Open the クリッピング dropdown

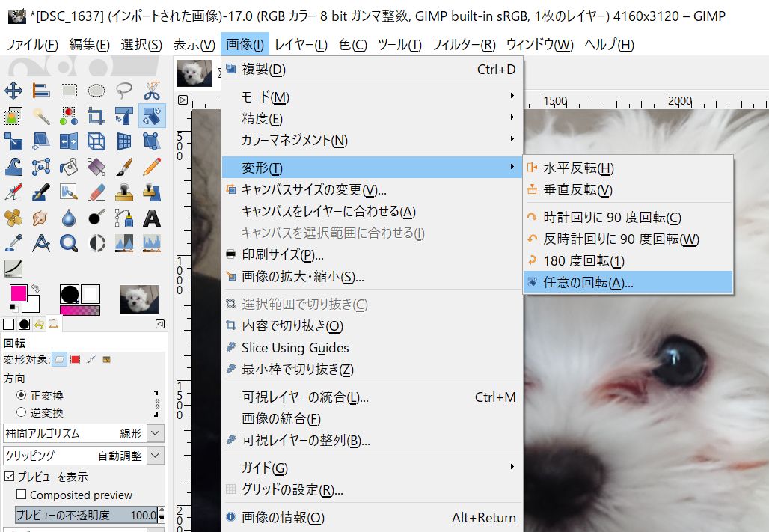click(x=84, y=456)
